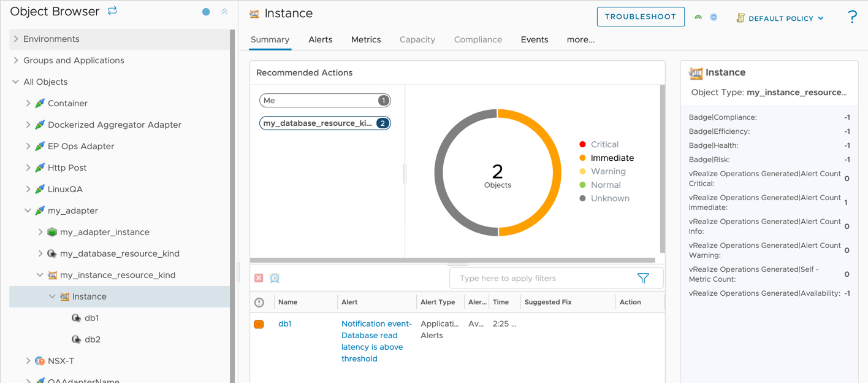Collapse the my_adapter tree node
Viewport: 868px width, 383px height.
point(28,211)
